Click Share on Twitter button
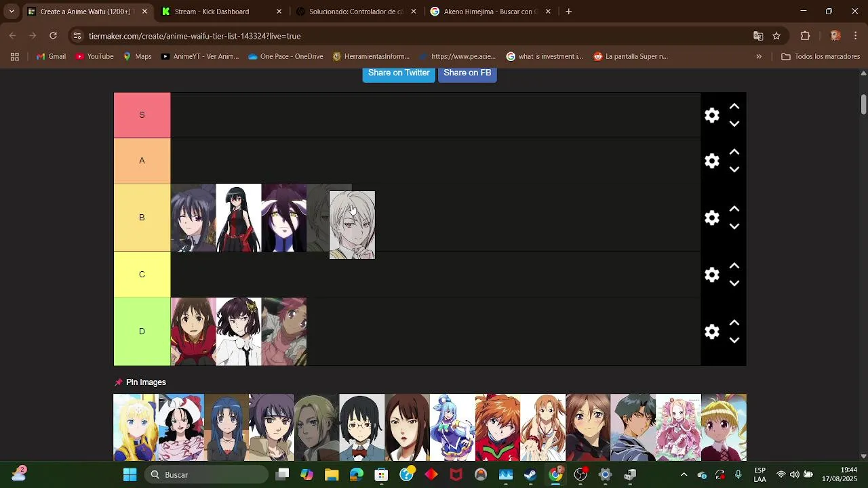868x488 pixels. click(399, 73)
